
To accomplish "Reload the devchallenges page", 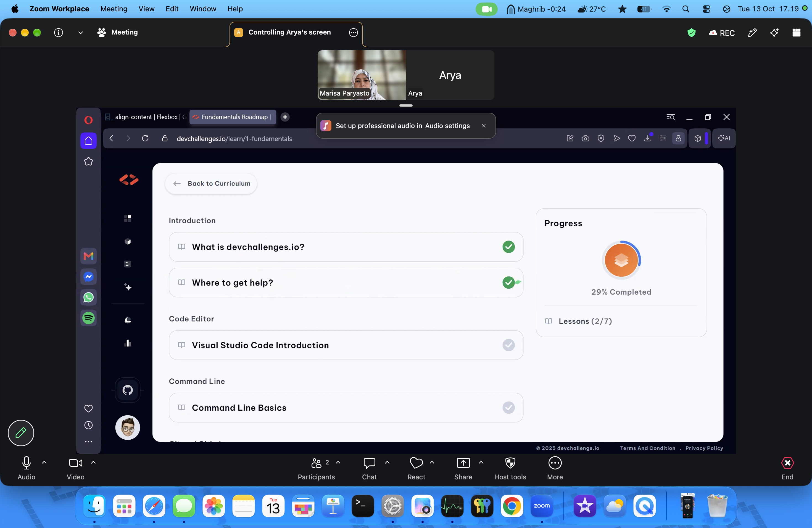I will tap(145, 138).
